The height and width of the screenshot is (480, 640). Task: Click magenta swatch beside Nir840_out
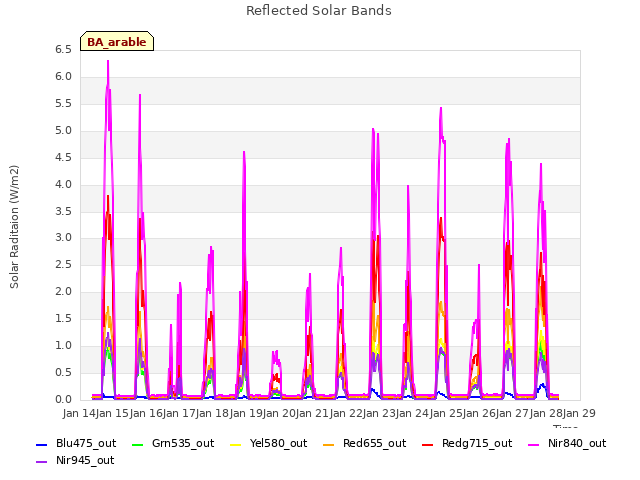click(x=533, y=444)
